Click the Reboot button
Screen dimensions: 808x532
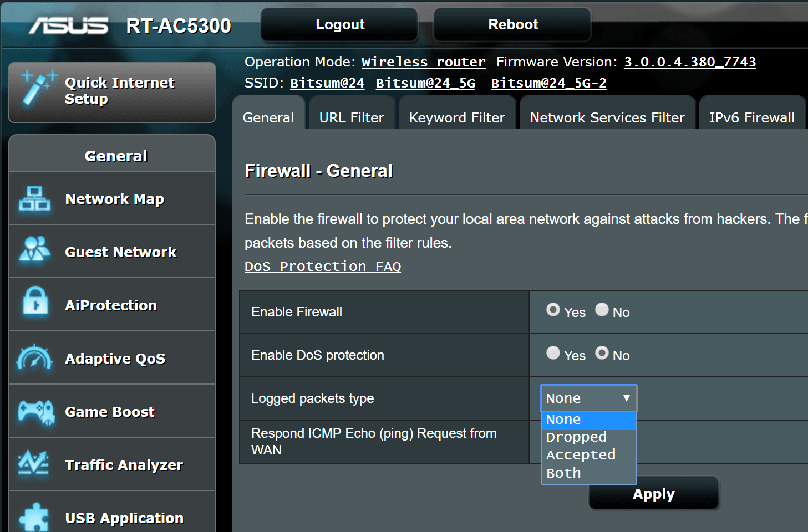click(x=512, y=24)
